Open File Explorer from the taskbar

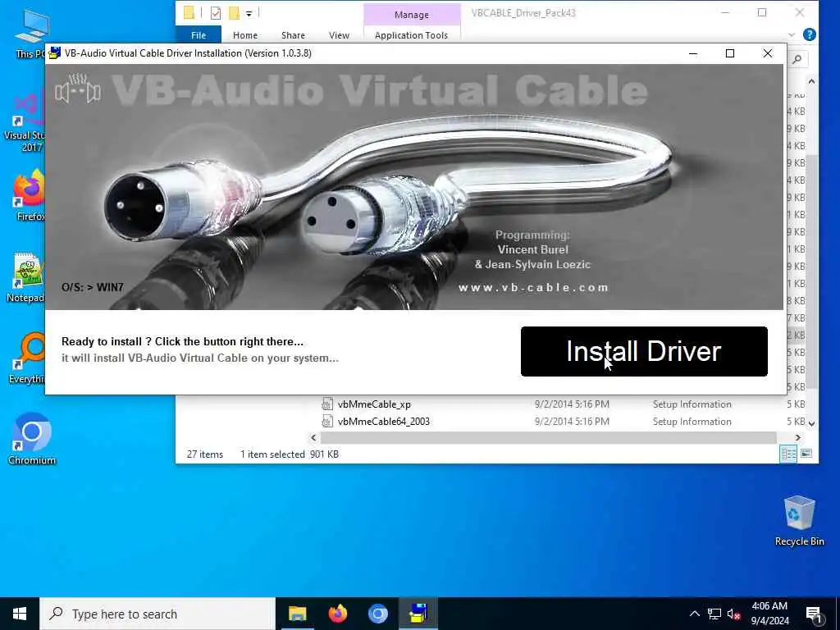tap(297, 614)
